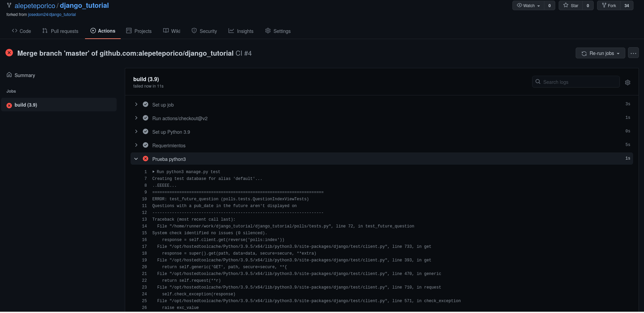
Task: Open the Wiki tab
Action: [x=172, y=31]
